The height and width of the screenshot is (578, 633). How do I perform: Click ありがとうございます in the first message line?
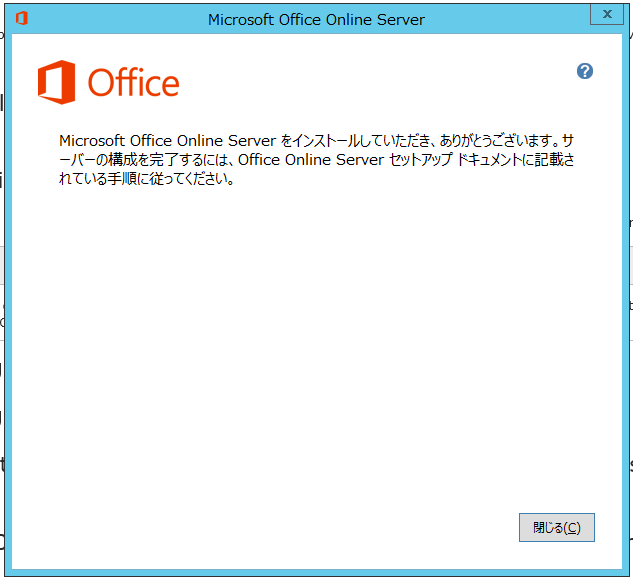(x=496, y=140)
